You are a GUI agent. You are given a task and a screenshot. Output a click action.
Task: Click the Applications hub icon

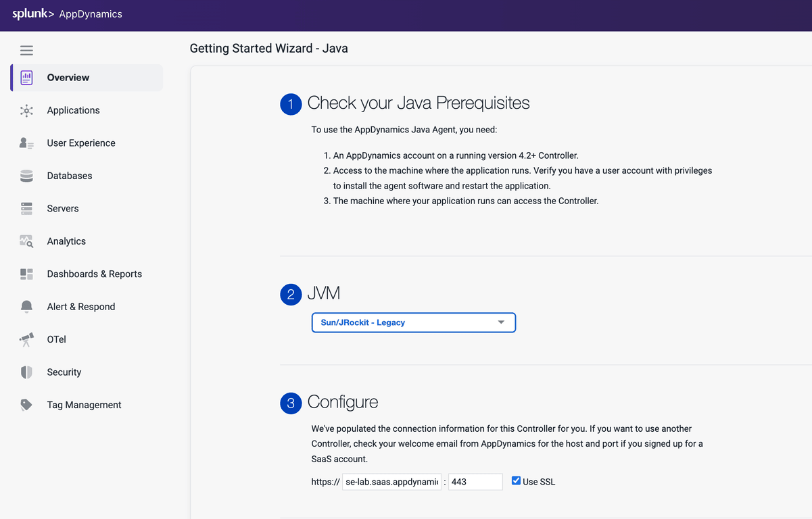click(x=26, y=111)
